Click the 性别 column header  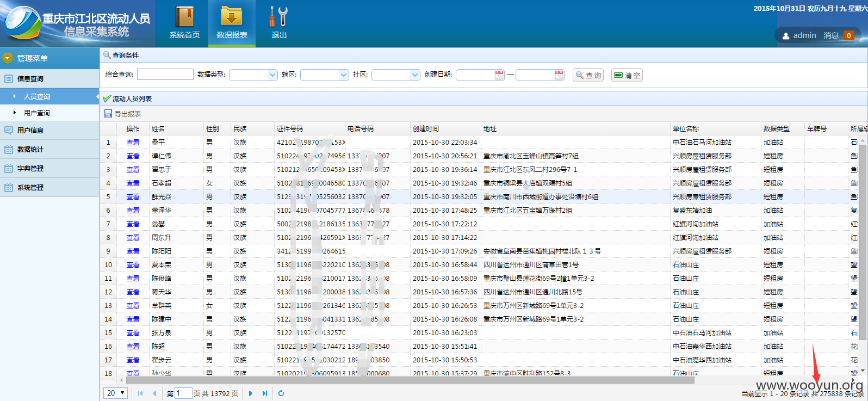(217, 129)
